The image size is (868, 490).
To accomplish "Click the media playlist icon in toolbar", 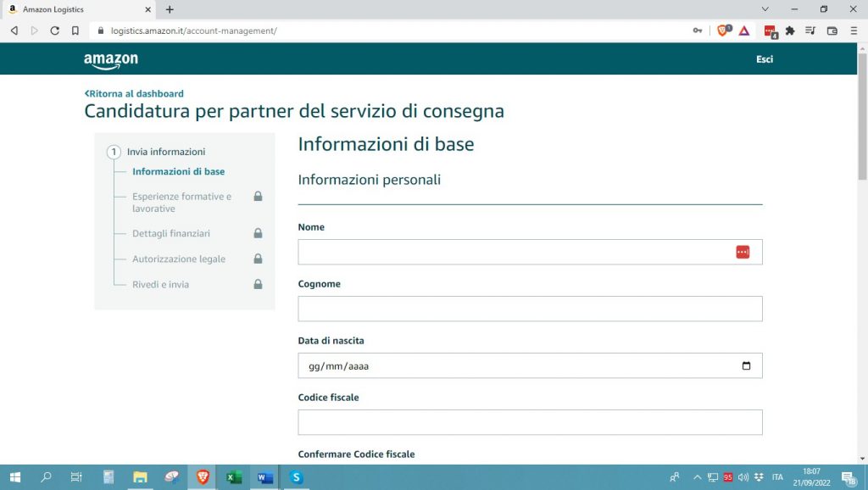I will coord(811,30).
